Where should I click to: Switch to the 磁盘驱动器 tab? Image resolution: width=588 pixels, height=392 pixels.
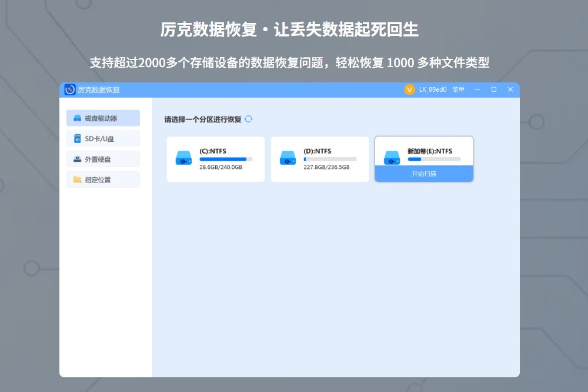click(x=103, y=118)
